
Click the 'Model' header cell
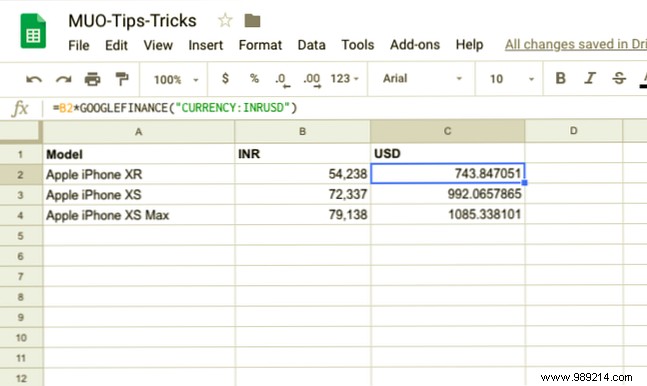(x=139, y=154)
